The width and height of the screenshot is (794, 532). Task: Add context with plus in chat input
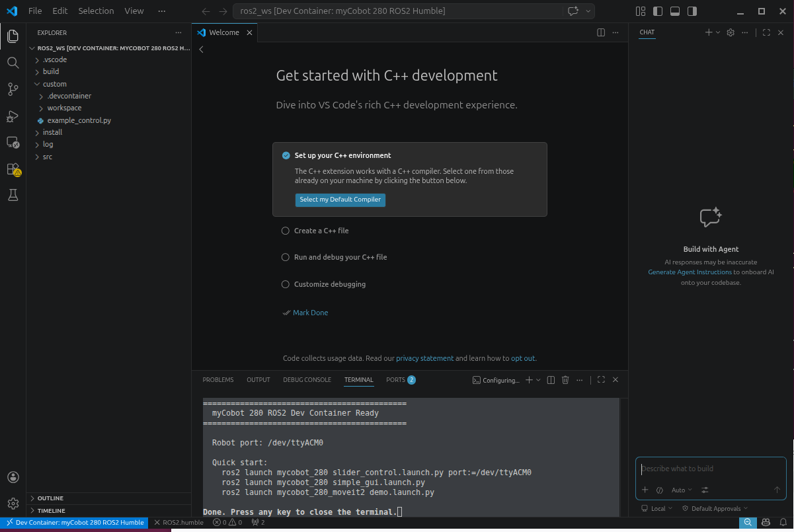pos(645,490)
